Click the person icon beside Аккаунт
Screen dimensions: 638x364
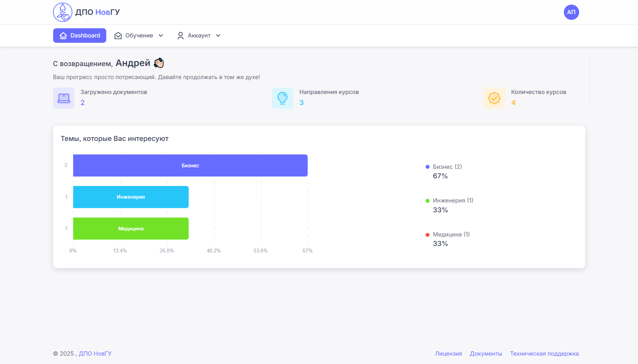tap(180, 36)
